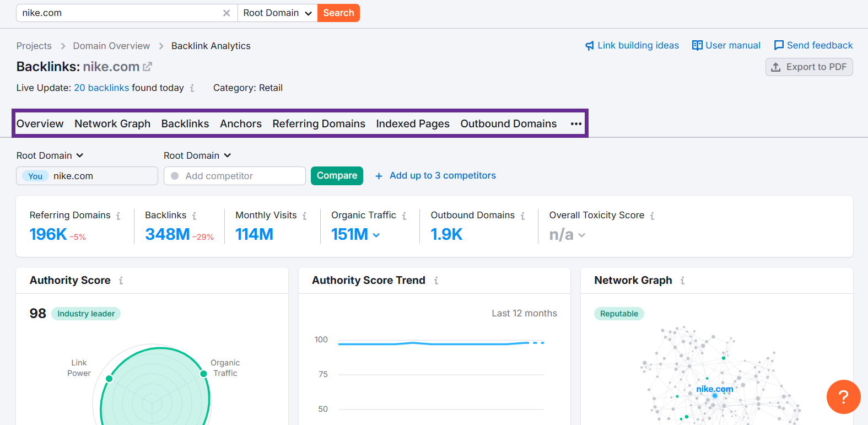Click Backlinks value 348M
Image resolution: width=868 pixels, height=425 pixels.
coord(168,234)
